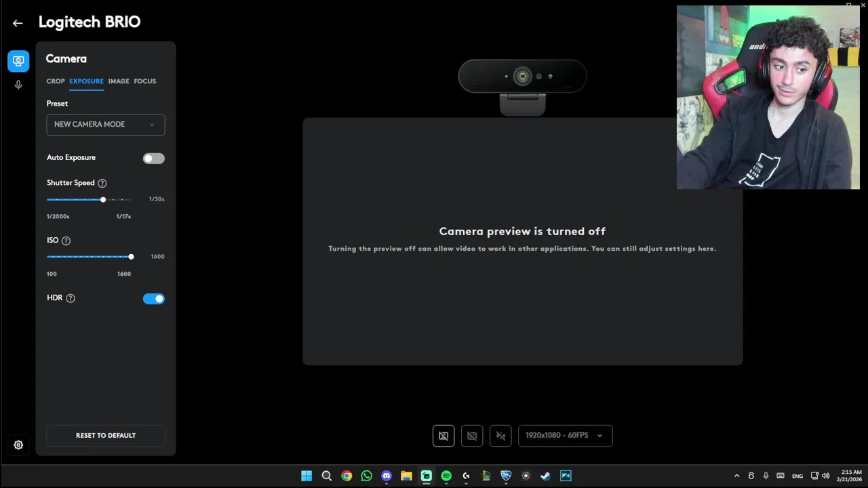Open League of Legends from taskbar
Image resolution: width=868 pixels, height=488 pixels.
tap(486, 476)
